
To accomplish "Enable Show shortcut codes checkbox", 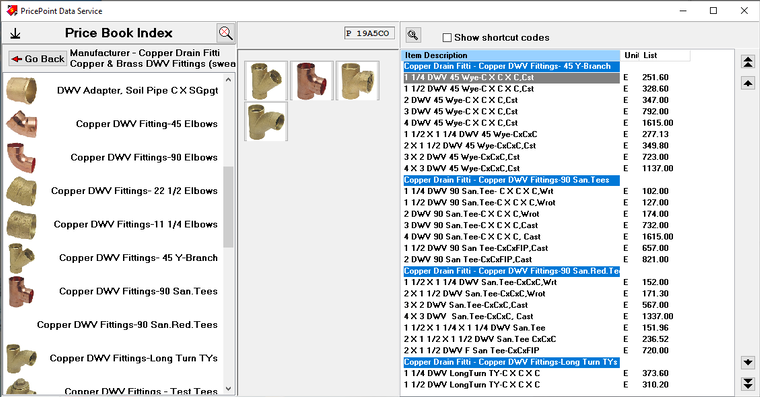I will point(447,37).
